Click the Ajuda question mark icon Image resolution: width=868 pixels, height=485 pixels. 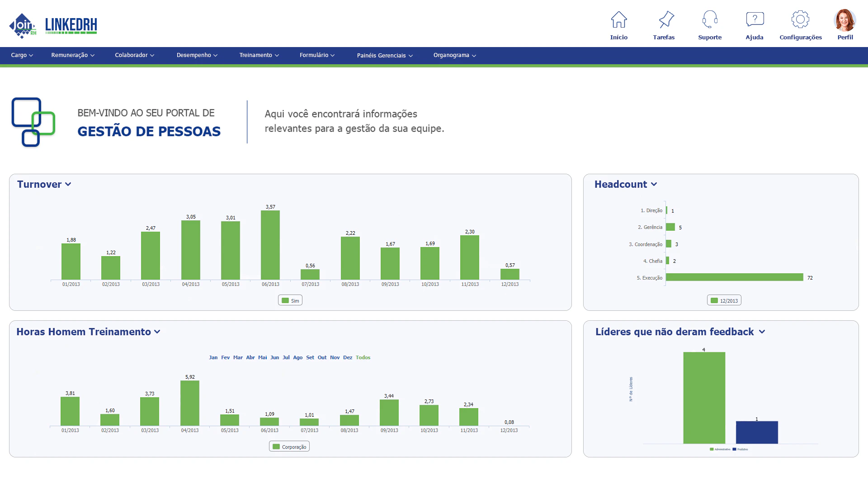[x=755, y=19]
